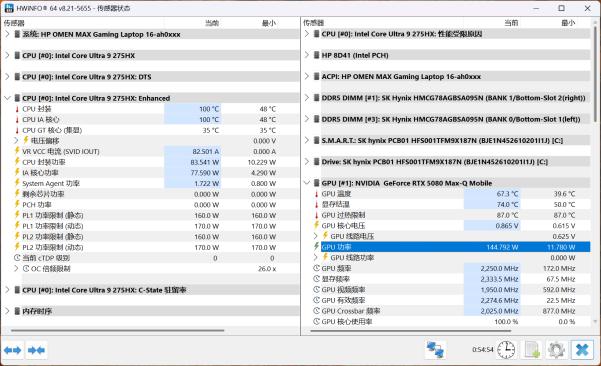The height and width of the screenshot is (366, 601).
Task: Expand the OC 倍频限制 entry
Action: pos(16,268)
